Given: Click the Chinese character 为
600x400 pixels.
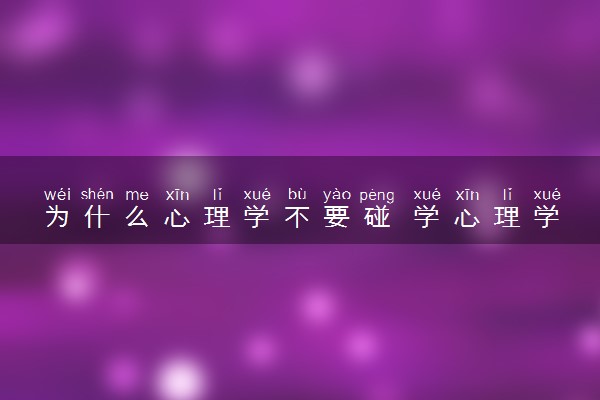Looking at the screenshot, I should 57,217.
